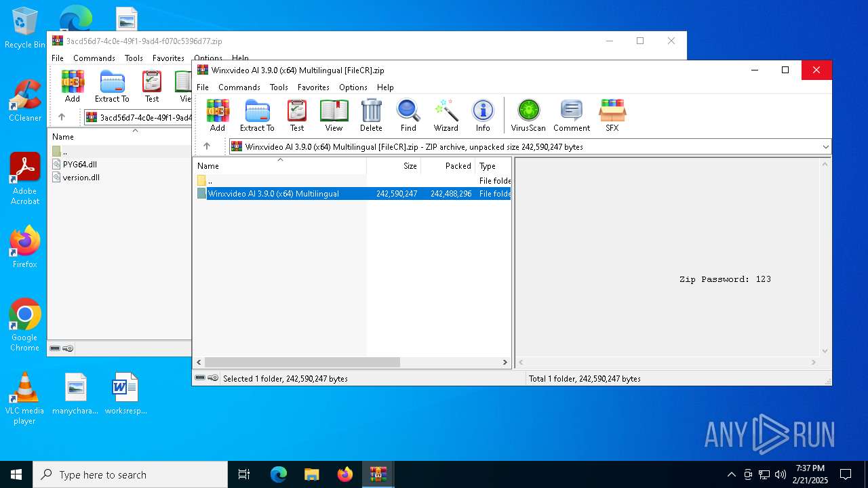Click Zip Password comment text
Screen dimensions: 868x488
[725, 279]
